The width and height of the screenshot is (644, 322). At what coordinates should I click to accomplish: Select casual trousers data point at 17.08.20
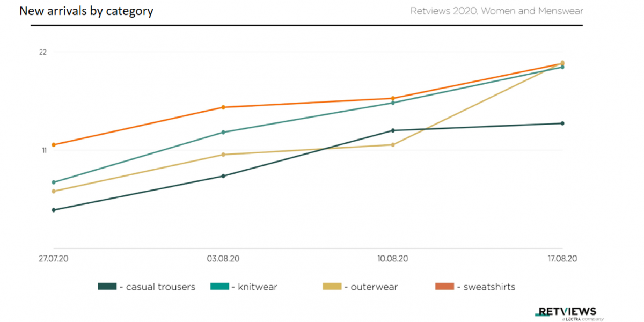tap(562, 123)
